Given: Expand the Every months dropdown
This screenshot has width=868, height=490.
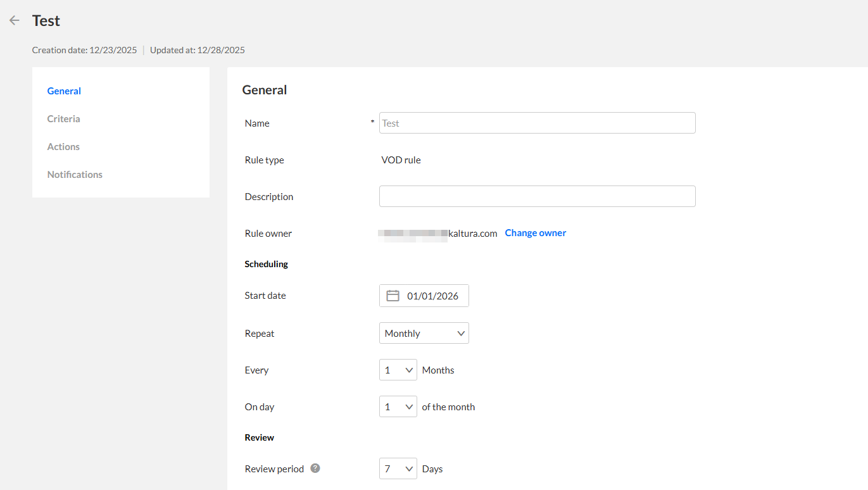Looking at the screenshot, I should point(398,370).
